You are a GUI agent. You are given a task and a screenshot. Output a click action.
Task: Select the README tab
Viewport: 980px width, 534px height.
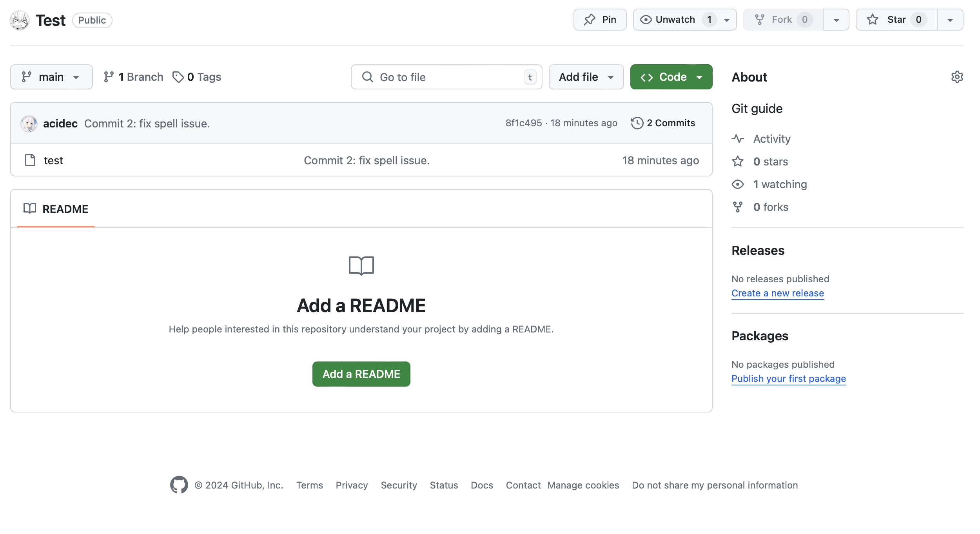click(x=56, y=209)
